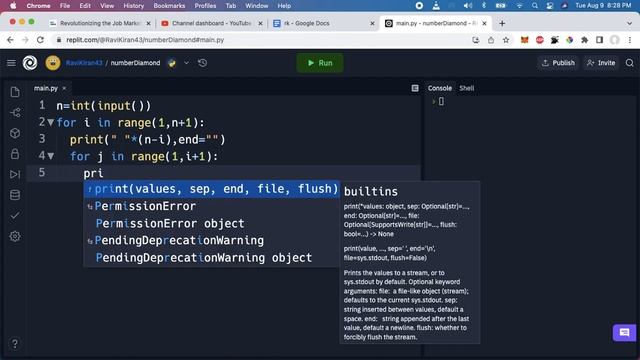The height and width of the screenshot is (360, 640).
Task: Open the Secrets lock icon
Action: [15, 154]
